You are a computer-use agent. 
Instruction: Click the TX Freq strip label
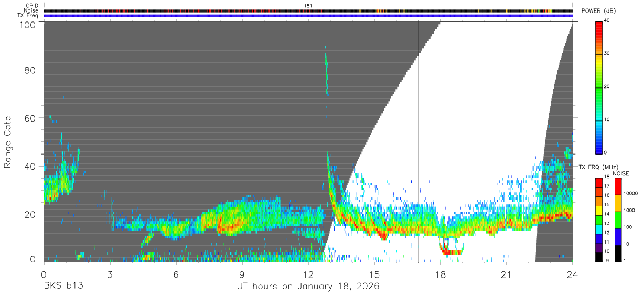(28, 16)
